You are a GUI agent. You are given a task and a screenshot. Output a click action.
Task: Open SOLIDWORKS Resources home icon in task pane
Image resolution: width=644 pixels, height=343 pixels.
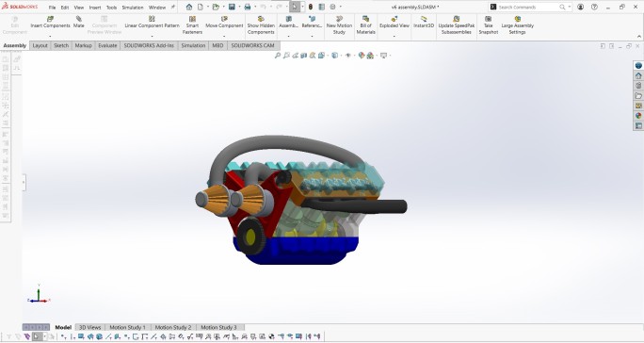tap(638, 75)
